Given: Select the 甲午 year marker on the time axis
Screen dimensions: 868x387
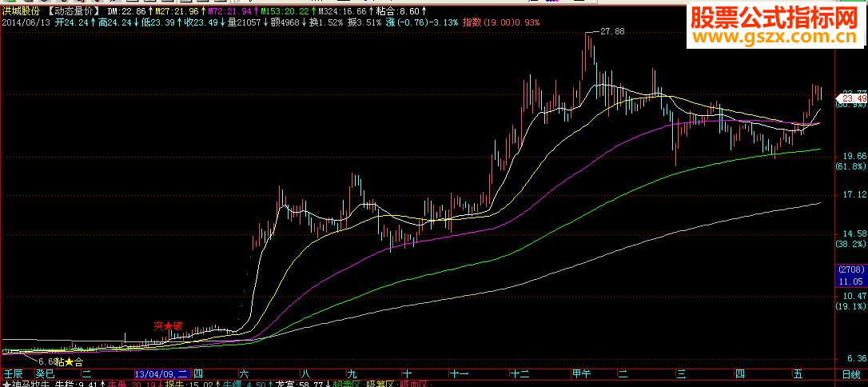Looking at the screenshot, I should pos(581,375).
